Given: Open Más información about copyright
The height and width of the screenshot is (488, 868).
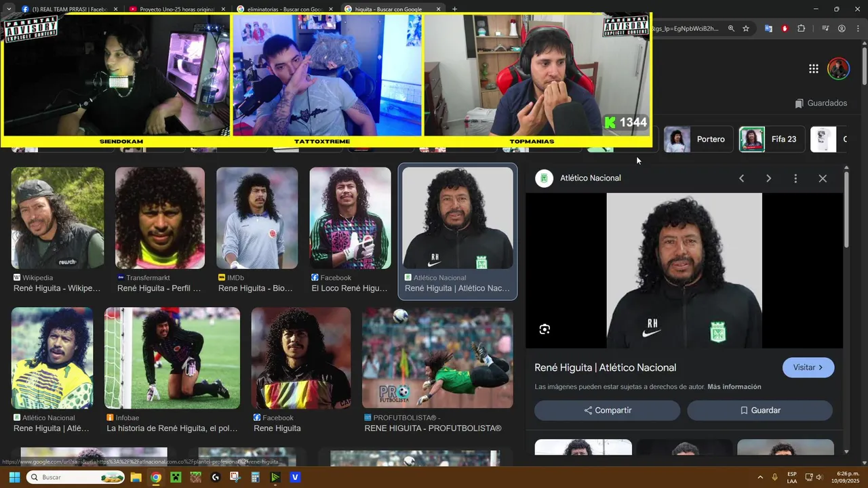Looking at the screenshot, I should coord(734,387).
